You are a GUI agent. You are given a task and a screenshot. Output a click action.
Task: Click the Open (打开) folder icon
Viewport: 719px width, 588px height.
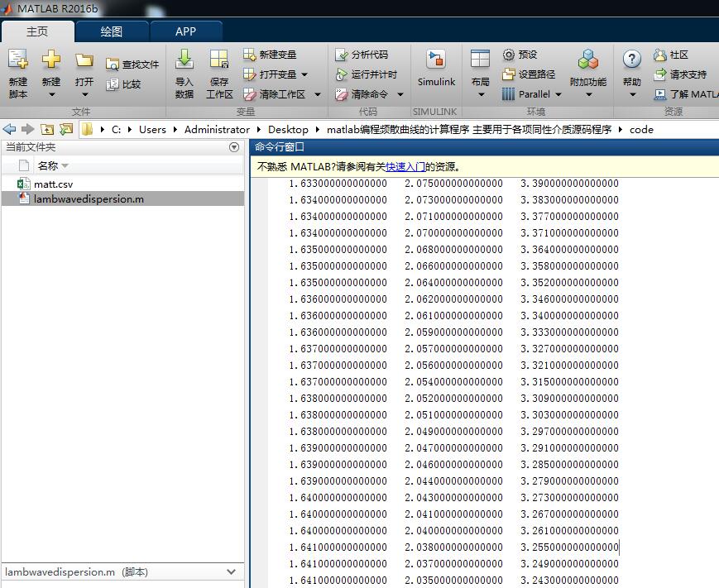[x=84, y=60]
